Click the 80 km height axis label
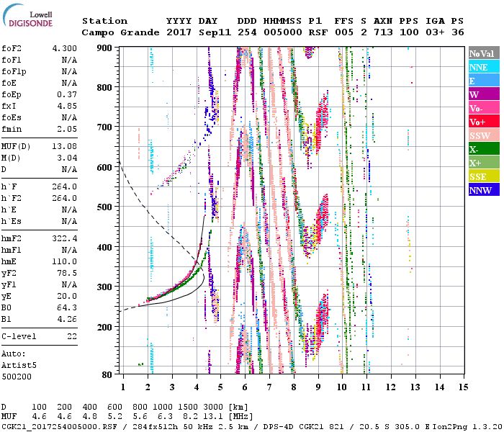 pyautogui.click(x=107, y=375)
